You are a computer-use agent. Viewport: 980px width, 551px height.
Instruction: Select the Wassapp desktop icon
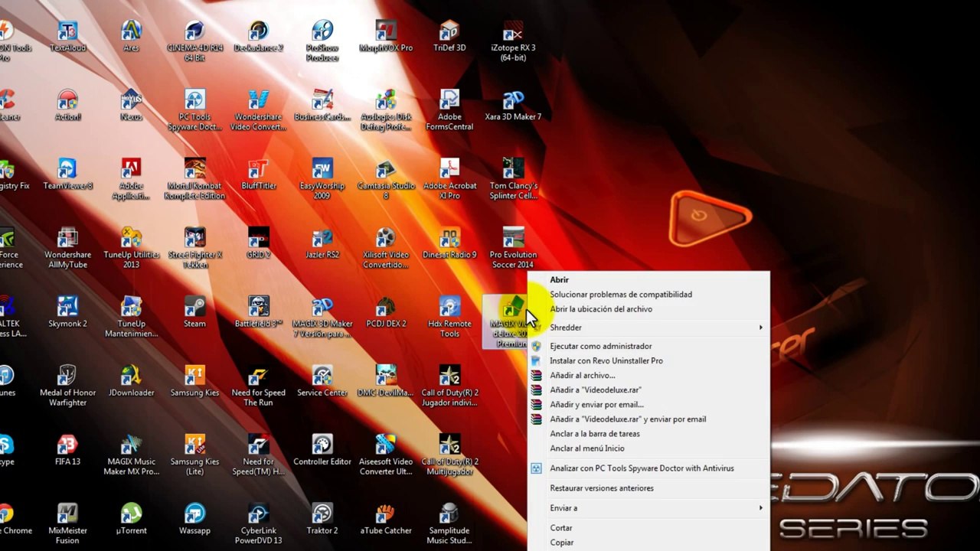(x=194, y=519)
